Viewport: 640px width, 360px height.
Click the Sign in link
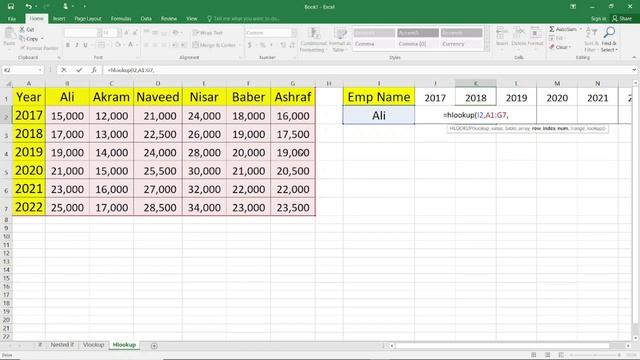click(x=598, y=19)
